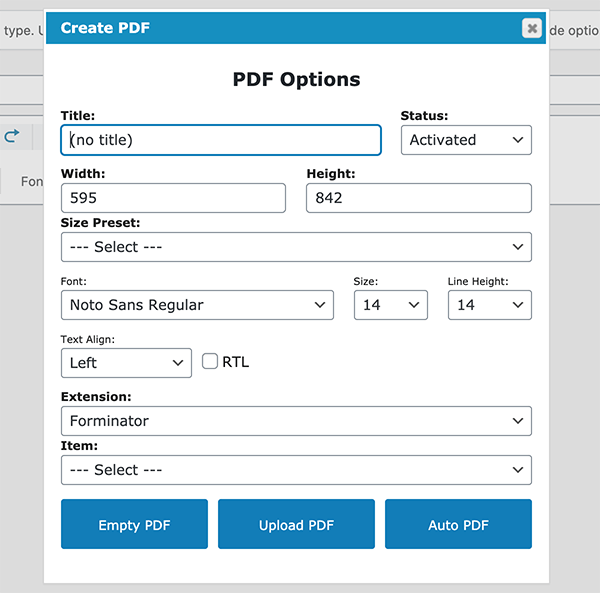Click the Item: label

click(x=79, y=446)
